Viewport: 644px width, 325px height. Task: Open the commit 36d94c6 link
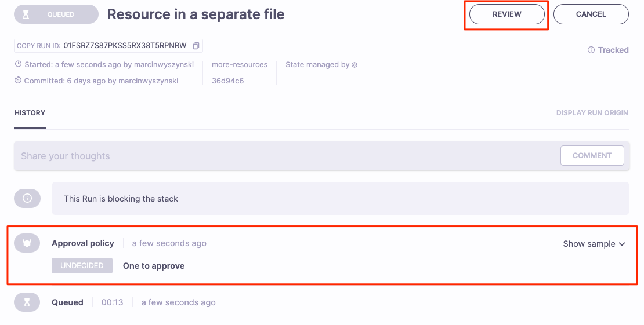227,81
